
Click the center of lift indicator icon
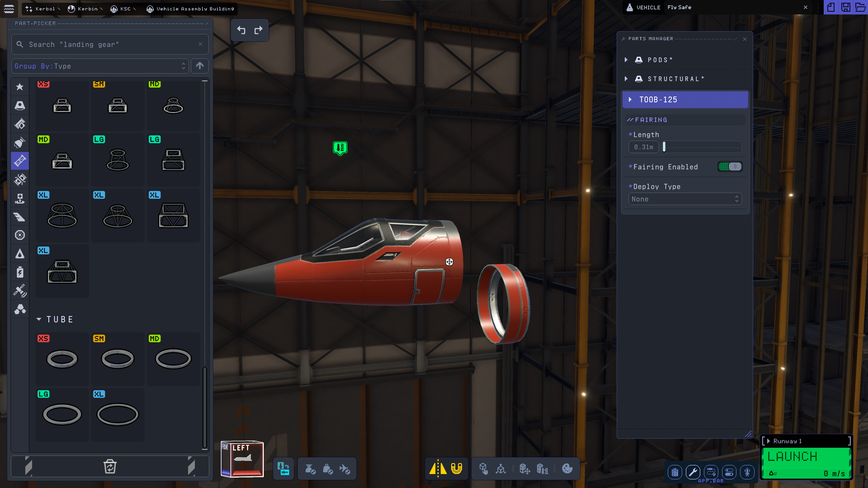(x=345, y=469)
